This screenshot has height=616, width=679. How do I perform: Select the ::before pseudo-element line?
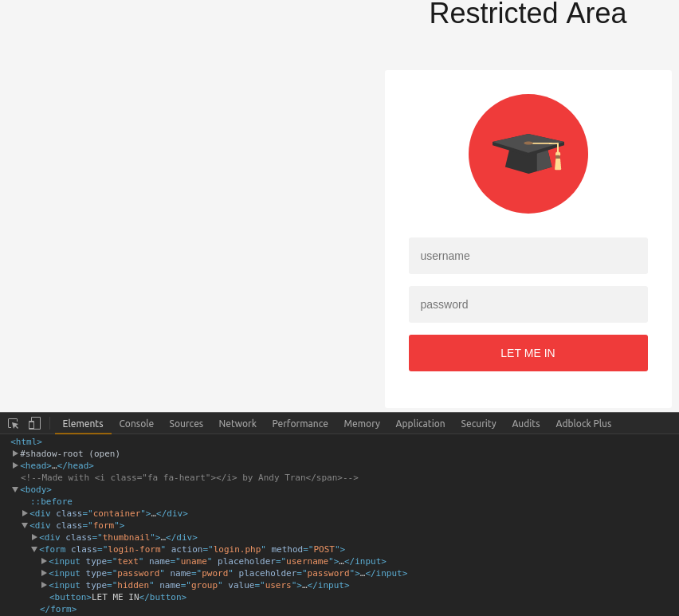[52, 501]
